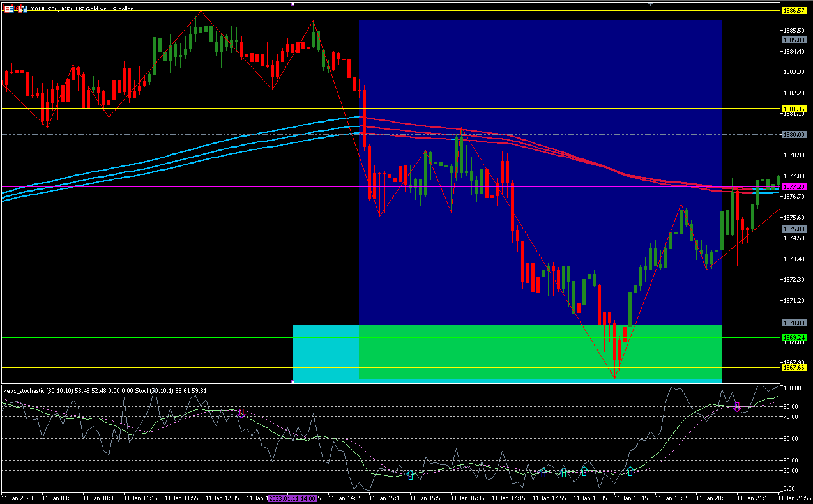
Task: Click the 1867.66 yellow price label
Action: [x=793, y=367]
